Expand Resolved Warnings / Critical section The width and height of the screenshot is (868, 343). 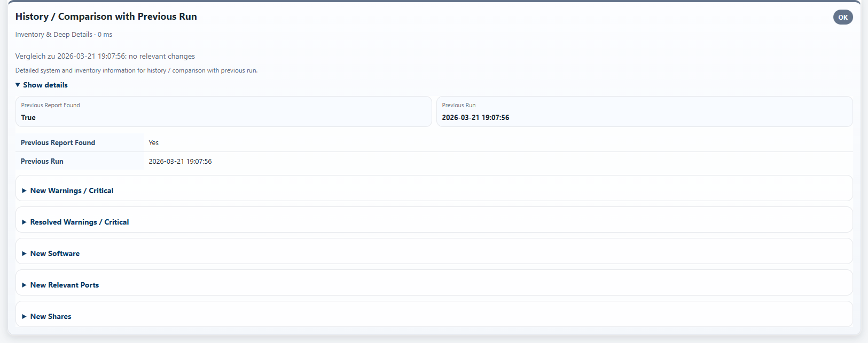coord(79,222)
